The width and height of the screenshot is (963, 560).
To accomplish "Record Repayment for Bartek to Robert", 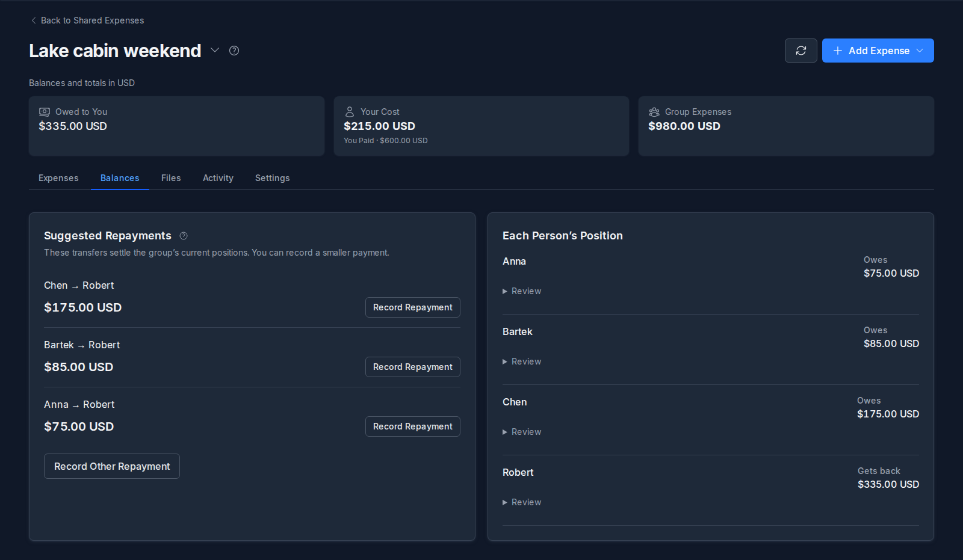I will [413, 367].
